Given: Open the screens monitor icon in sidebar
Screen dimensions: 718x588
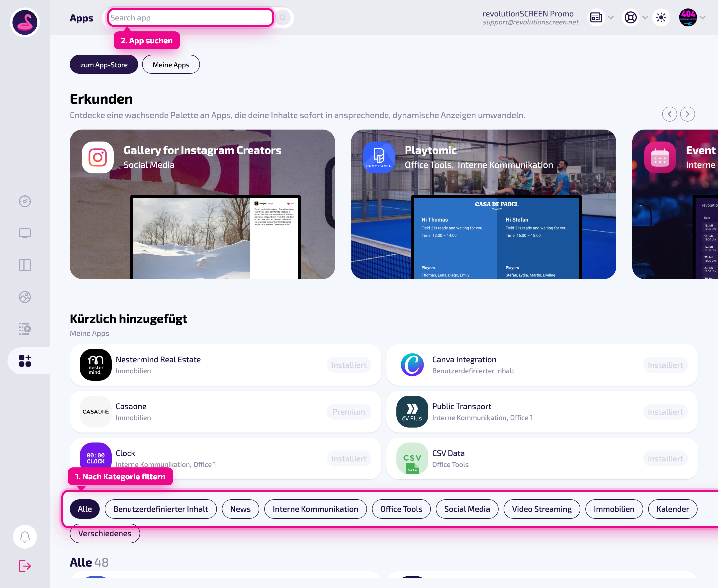Looking at the screenshot, I should pos(25,233).
